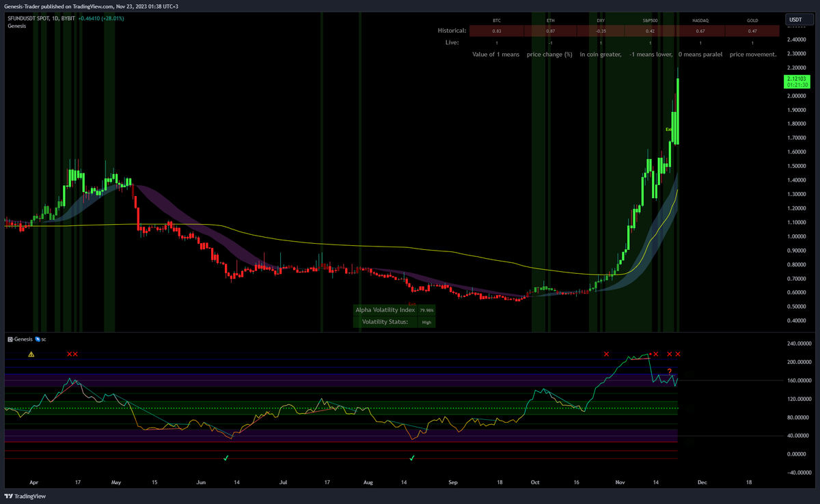Click the GOLD column header
The height and width of the screenshot is (504, 820).
pos(752,21)
